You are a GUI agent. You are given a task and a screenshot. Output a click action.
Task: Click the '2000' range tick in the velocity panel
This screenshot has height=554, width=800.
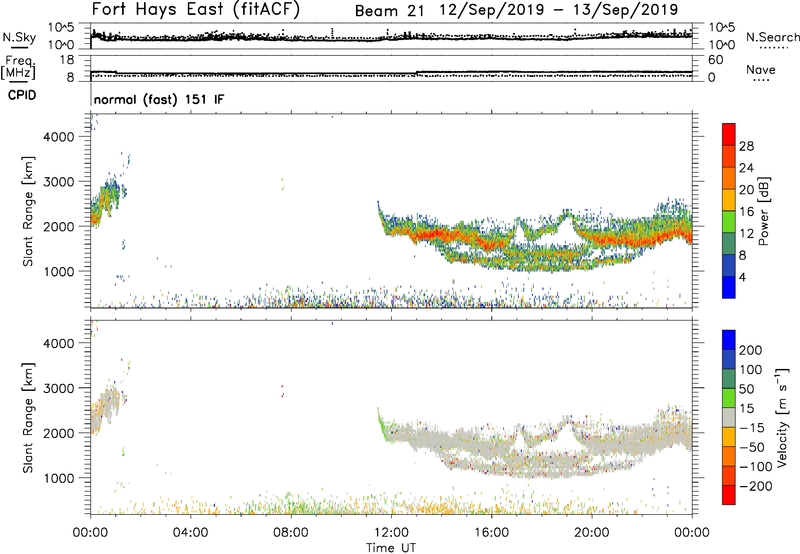[59, 433]
